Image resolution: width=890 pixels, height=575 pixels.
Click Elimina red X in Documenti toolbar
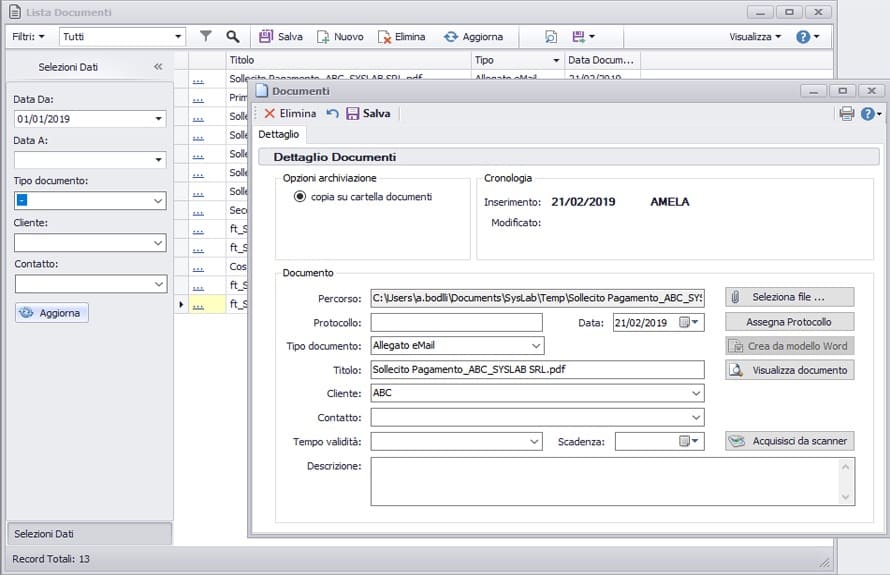click(x=270, y=114)
